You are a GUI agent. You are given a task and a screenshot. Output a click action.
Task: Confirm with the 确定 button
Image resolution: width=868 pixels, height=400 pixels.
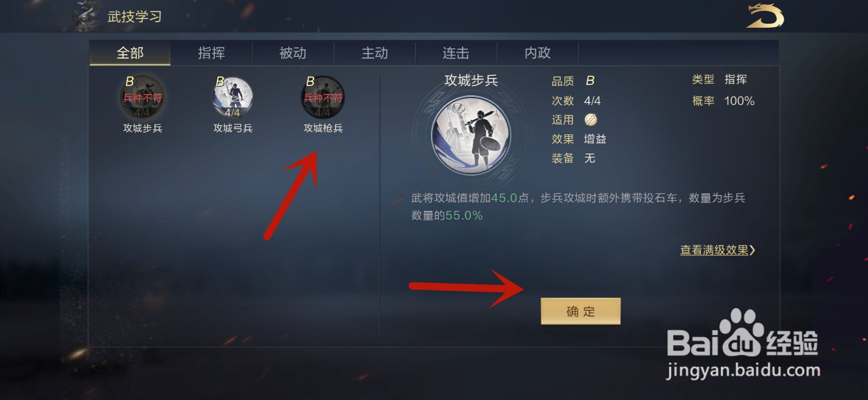(x=580, y=311)
